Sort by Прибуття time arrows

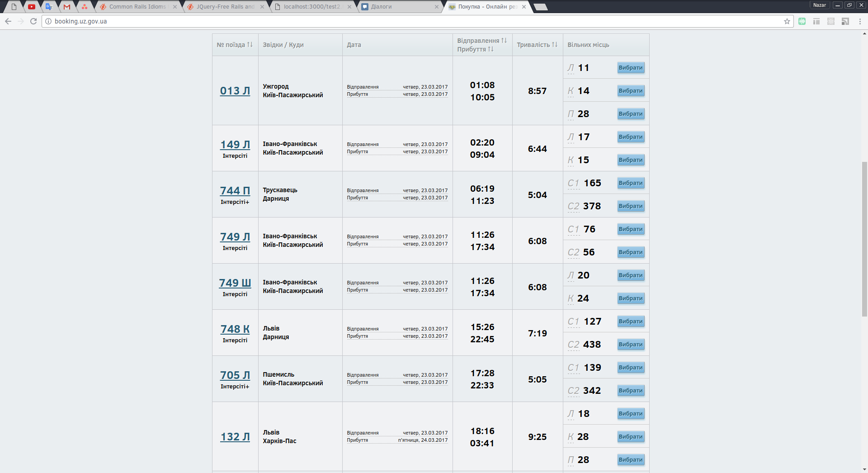[491, 49]
